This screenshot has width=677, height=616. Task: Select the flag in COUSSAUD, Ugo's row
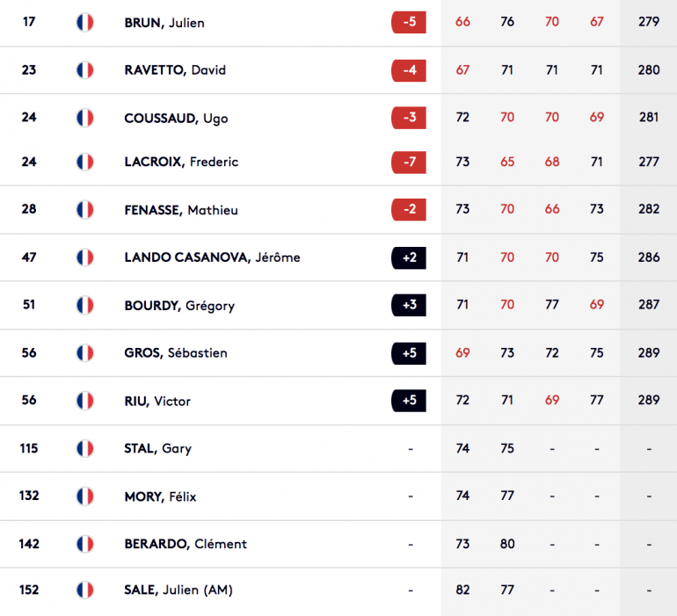(x=85, y=118)
